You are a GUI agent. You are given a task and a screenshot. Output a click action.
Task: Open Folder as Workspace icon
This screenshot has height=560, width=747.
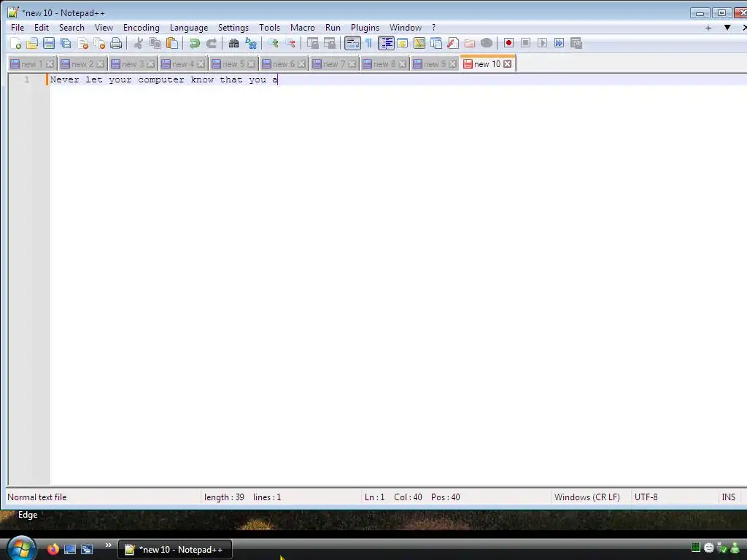[470, 43]
